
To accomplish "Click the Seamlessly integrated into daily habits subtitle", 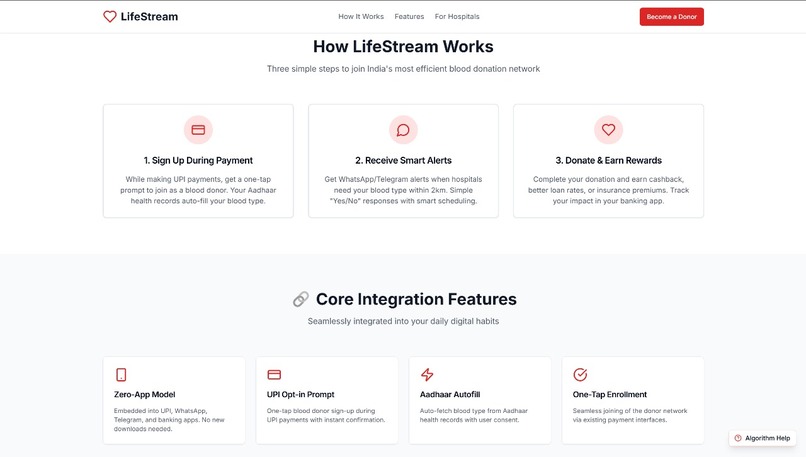I will pos(403,321).
